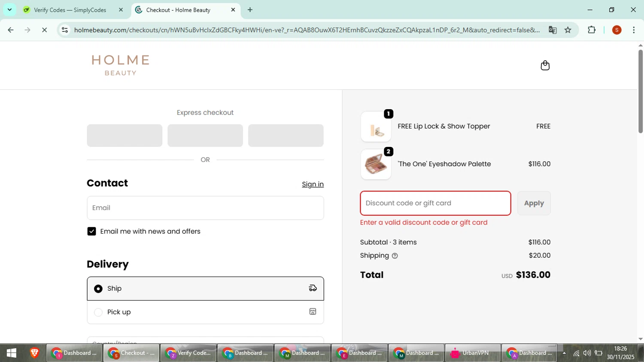Close the Checkout - Holme Beauty tab
This screenshot has height=362, width=644.
pos(233,9)
